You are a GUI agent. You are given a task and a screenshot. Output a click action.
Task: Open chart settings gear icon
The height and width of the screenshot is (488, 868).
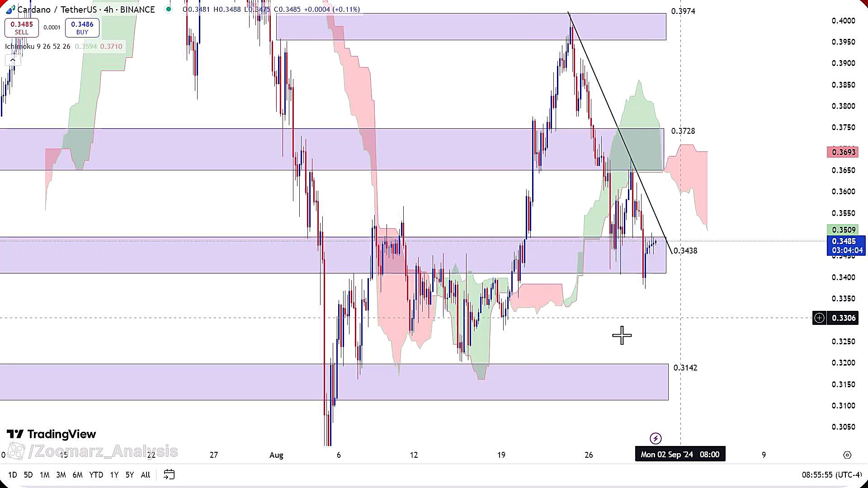[847, 455]
